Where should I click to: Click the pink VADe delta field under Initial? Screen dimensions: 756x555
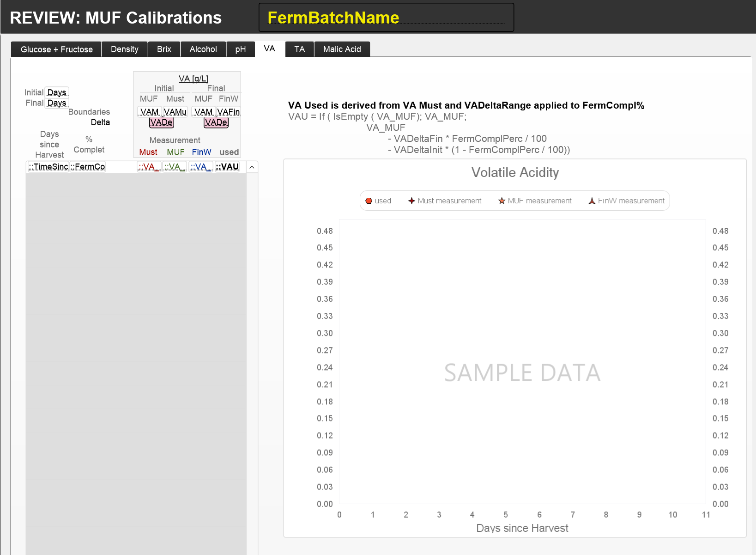point(162,122)
